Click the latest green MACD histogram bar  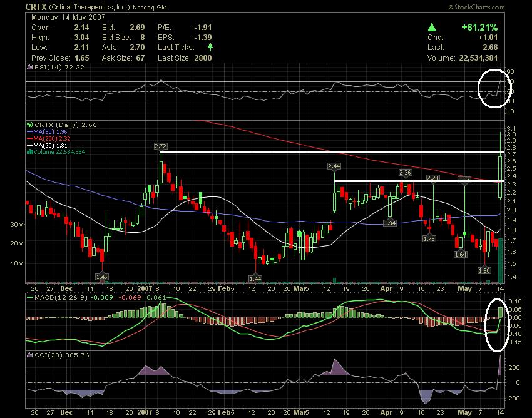pyautogui.click(x=501, y=312)
